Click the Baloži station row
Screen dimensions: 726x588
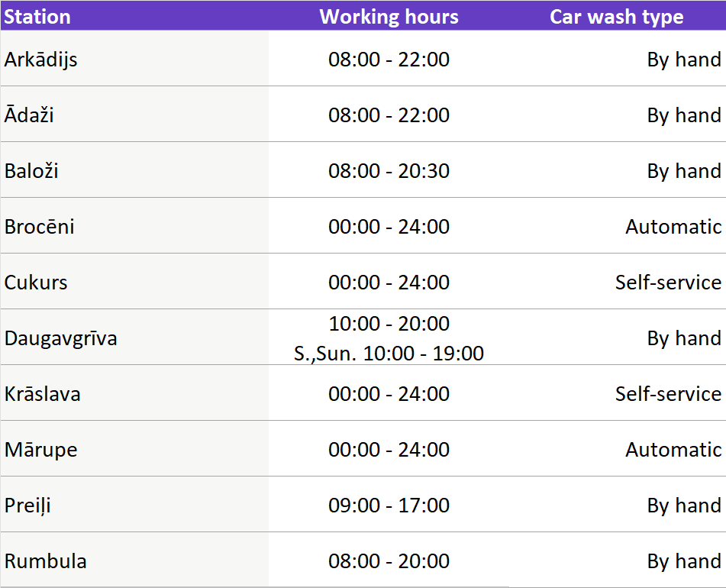coord(31,171)
